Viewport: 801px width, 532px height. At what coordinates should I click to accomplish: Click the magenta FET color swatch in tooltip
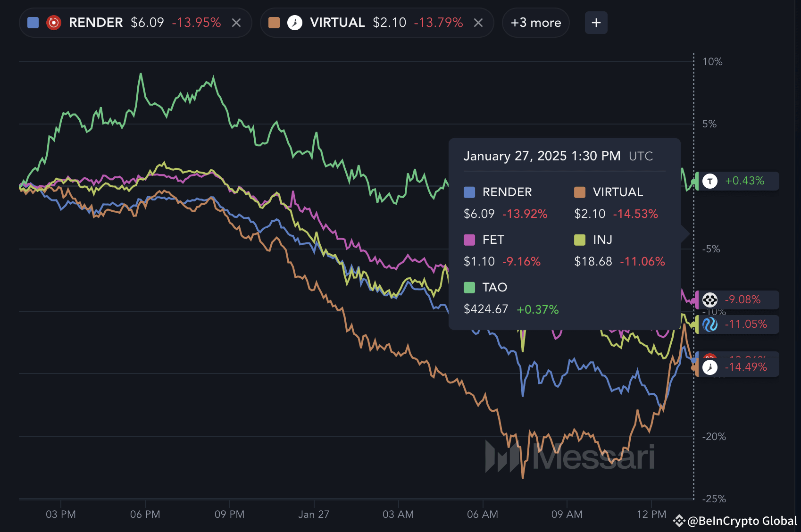coord(469,240)
